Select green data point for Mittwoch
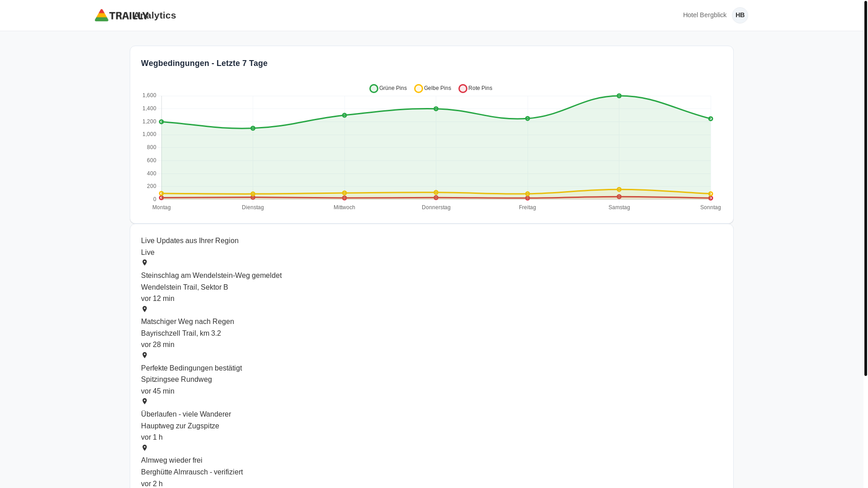The image size is (868, 488). coord(344,115)
